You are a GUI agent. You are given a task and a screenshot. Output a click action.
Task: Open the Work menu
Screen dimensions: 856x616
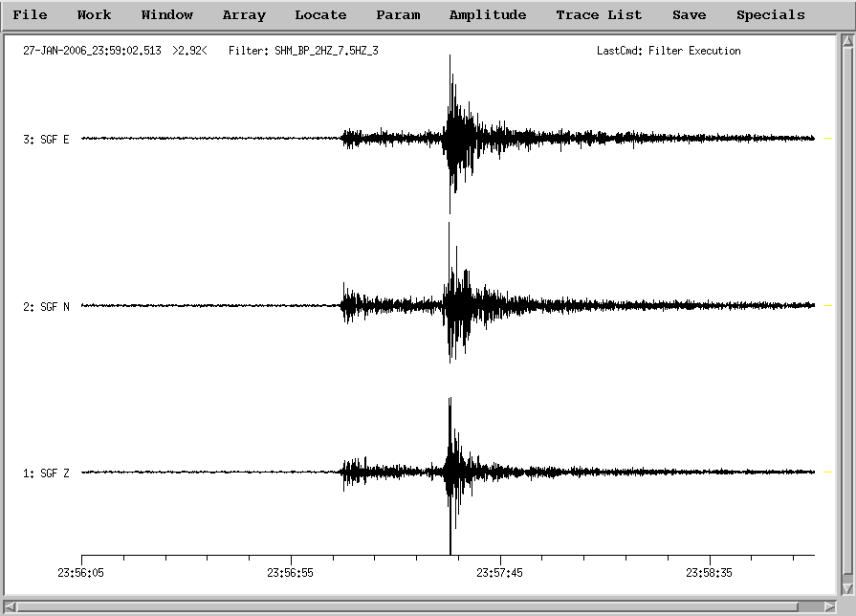[94, 14]
